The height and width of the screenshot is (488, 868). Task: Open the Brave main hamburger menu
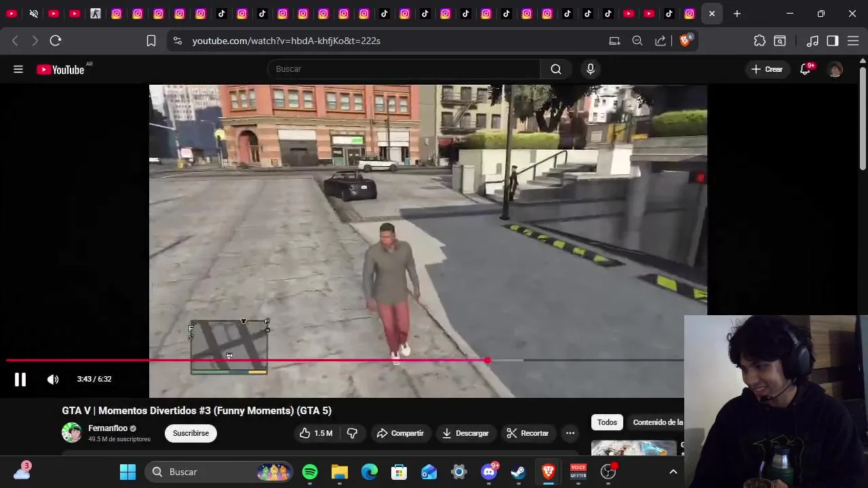pyautogui.click(x=853, y=41)
